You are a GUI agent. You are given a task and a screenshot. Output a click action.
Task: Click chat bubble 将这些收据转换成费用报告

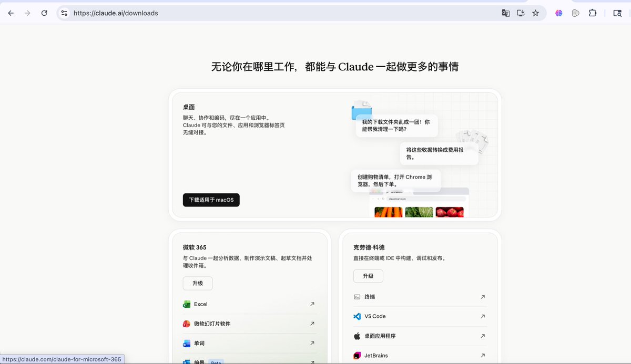439,153
